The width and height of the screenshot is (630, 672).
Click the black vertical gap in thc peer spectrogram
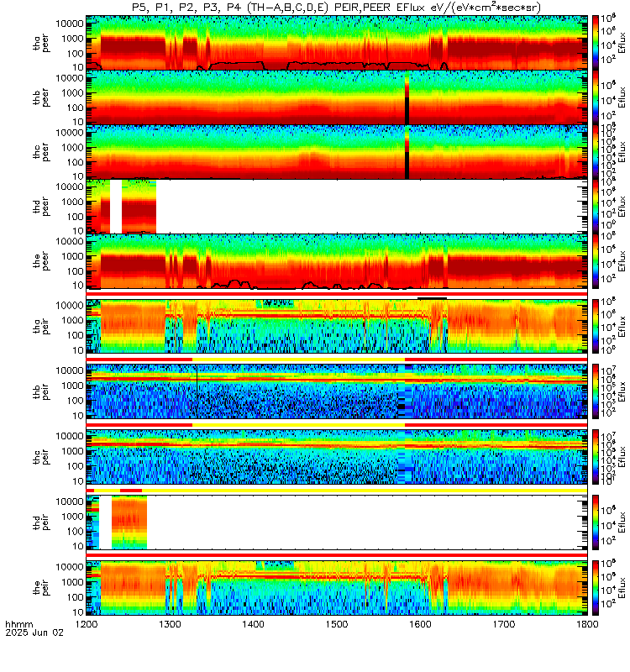[407, 165]
